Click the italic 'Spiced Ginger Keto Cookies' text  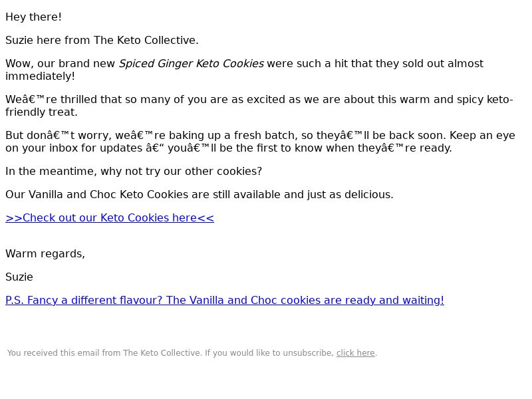(x=191, y=64)
